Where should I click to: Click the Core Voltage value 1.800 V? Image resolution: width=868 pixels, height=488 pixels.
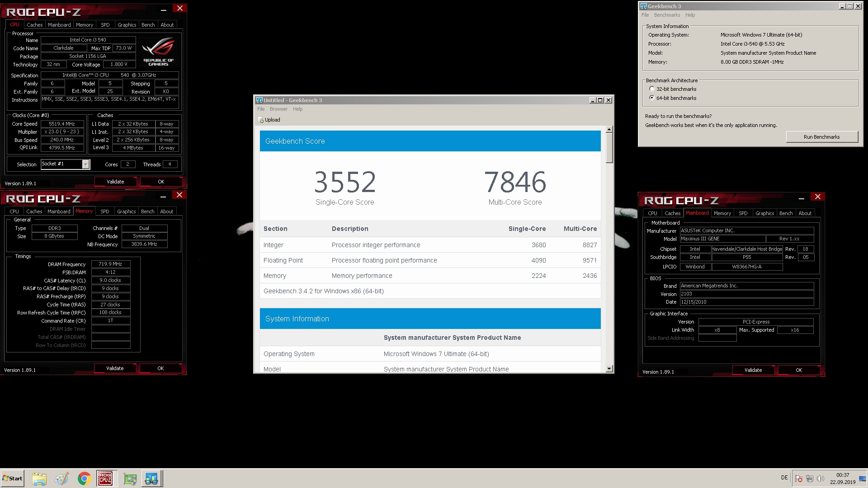[119, 64]
